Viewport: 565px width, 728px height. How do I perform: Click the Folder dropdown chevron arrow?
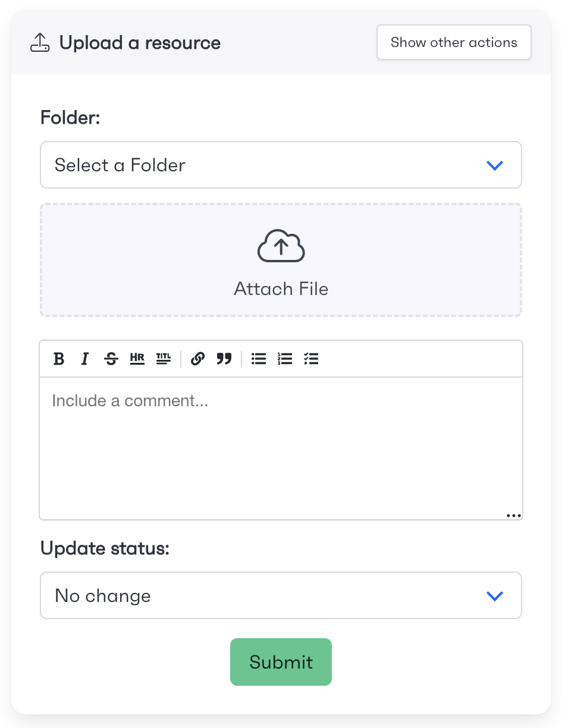495,165
